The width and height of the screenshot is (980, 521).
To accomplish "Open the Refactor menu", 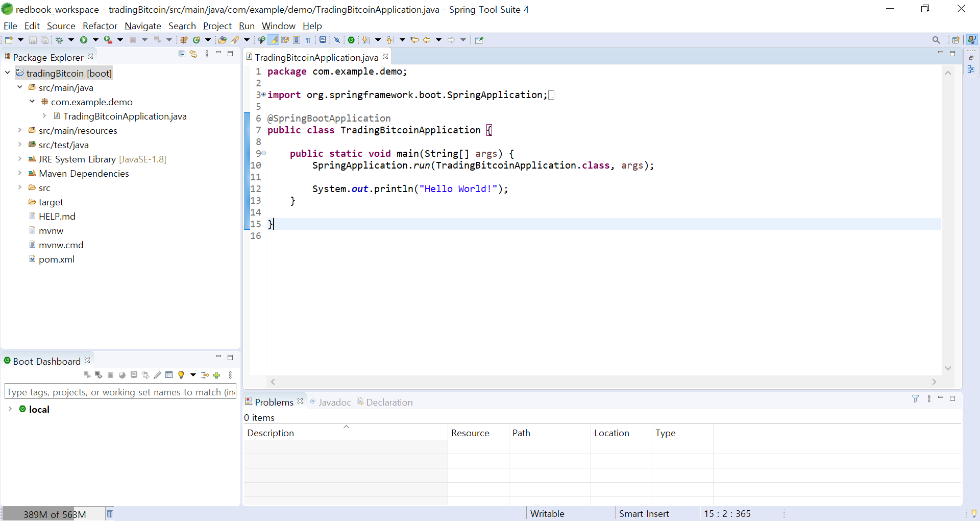I will pyautogui.click(x=100, y=26).
